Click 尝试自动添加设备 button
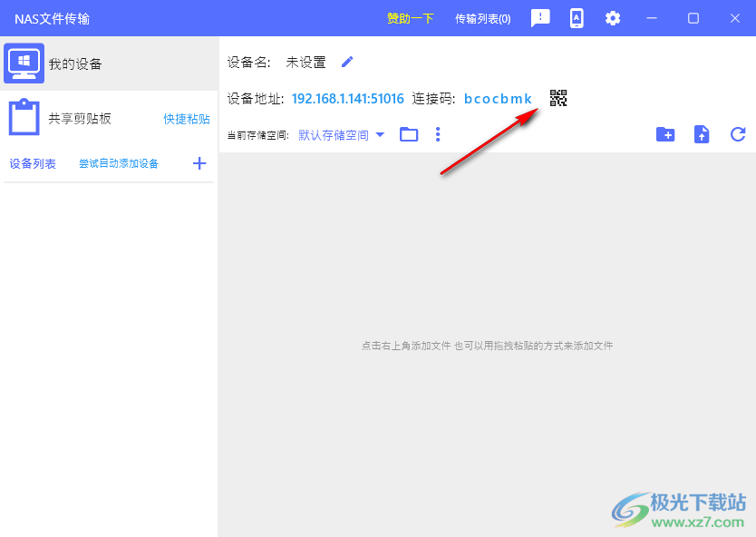This screenshot has height=537, width=756. point(119,163)
